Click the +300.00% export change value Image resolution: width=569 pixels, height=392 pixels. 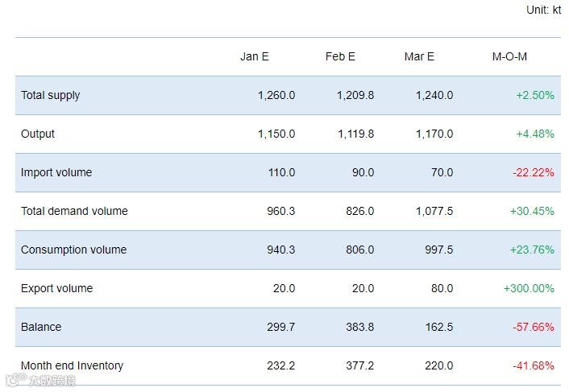pyautogui.click(x=529, y=288)
